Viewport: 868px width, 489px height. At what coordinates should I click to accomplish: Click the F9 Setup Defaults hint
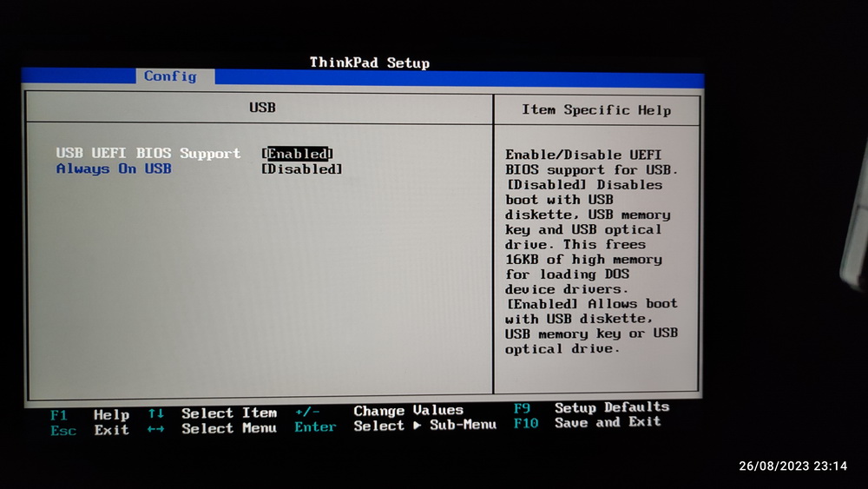coord(591,407)
